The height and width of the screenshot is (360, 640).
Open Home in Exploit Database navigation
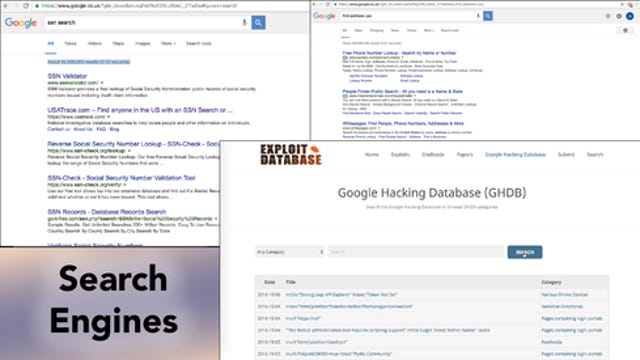(371, 154)
